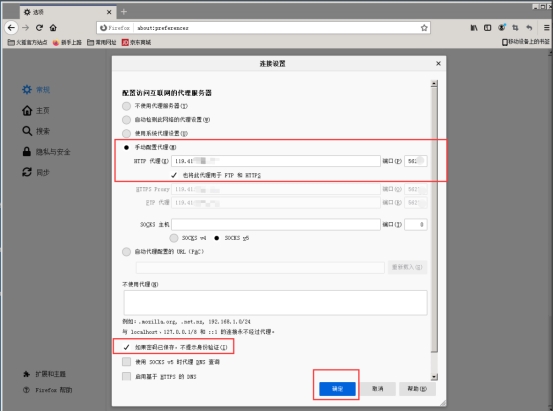Bookmark this page with the star icon
The height and width of the screenshot is (412, 553).
pyautogui.click(x=424, y=28)
